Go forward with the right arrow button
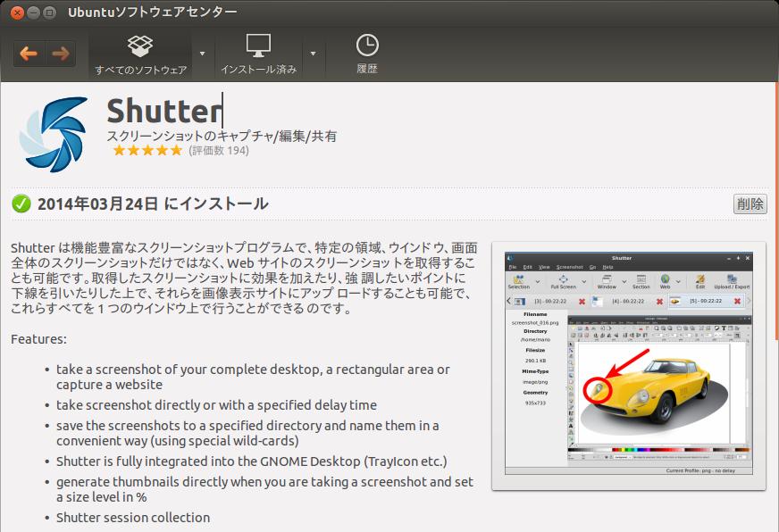Screen dimensions: 779x532 pos(61,53)
